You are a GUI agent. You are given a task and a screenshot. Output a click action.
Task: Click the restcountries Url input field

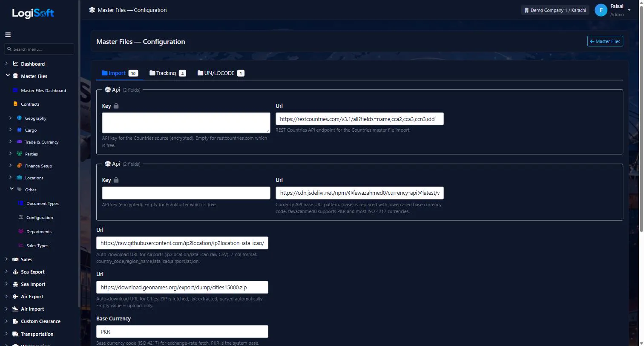tap(359, 119)
